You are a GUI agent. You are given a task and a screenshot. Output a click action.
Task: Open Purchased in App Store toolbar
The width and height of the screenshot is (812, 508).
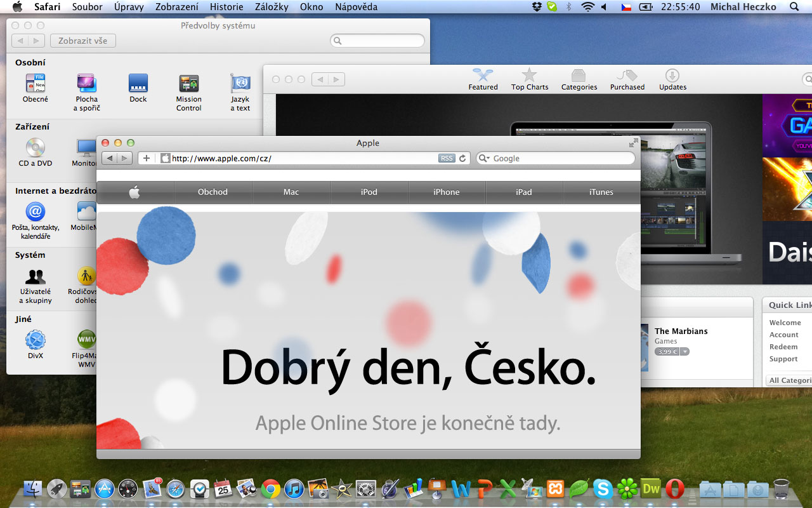[x=627, y=79]
